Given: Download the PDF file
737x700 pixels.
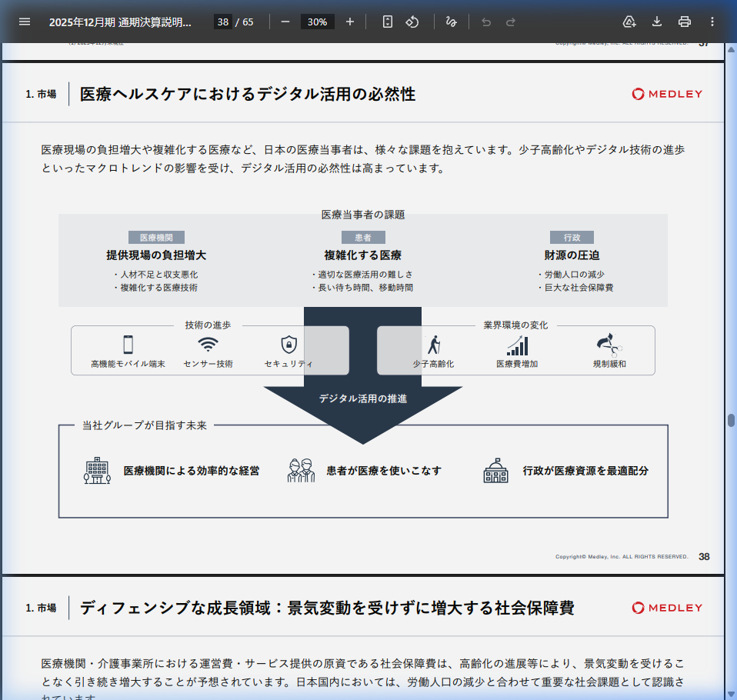Looking at the screenshot, I should coord(655,22).
